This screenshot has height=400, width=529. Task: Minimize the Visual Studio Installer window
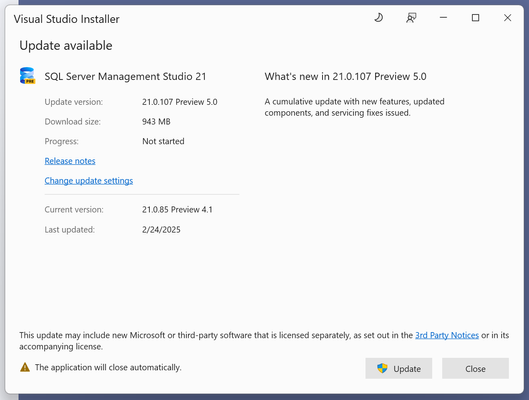coord(443,18)
